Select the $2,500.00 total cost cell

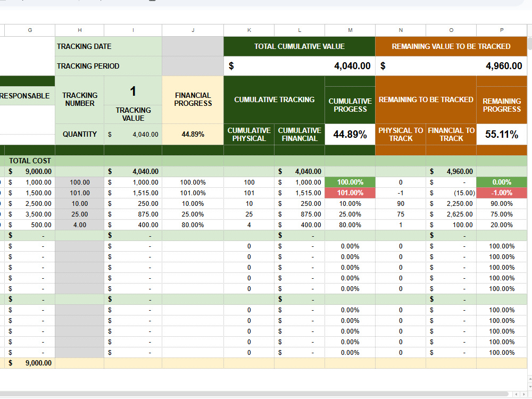click(30, 204)
